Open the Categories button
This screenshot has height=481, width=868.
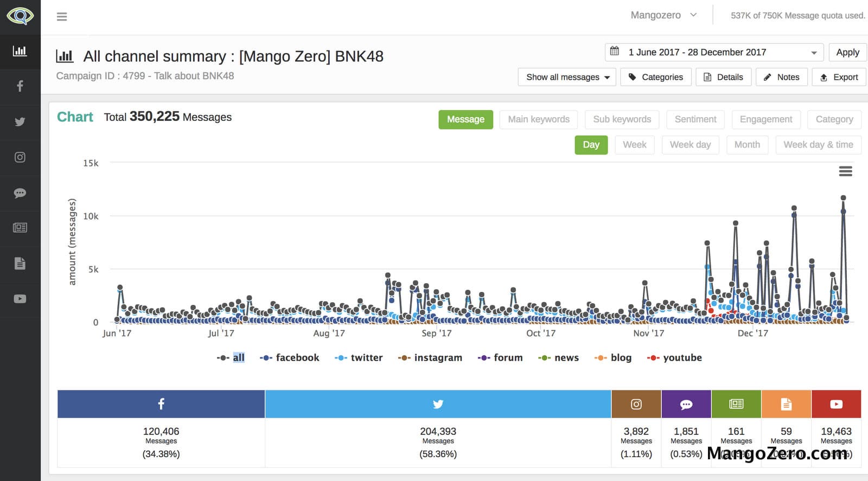(x=656, y=77)
